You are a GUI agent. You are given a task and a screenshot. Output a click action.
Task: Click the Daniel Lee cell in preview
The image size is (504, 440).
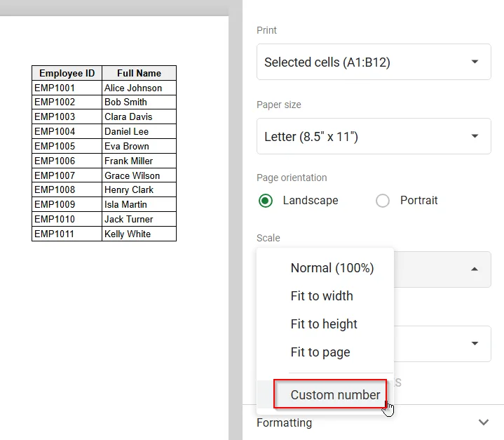click(139, 131)
